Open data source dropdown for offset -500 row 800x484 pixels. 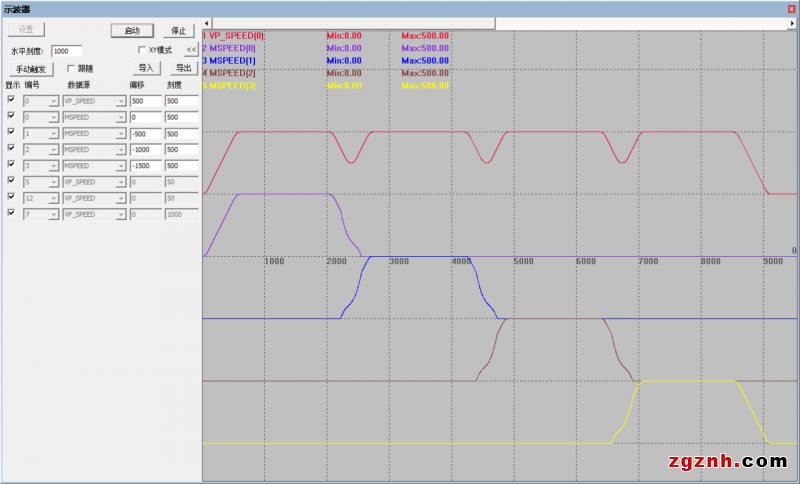pos(121,134)
